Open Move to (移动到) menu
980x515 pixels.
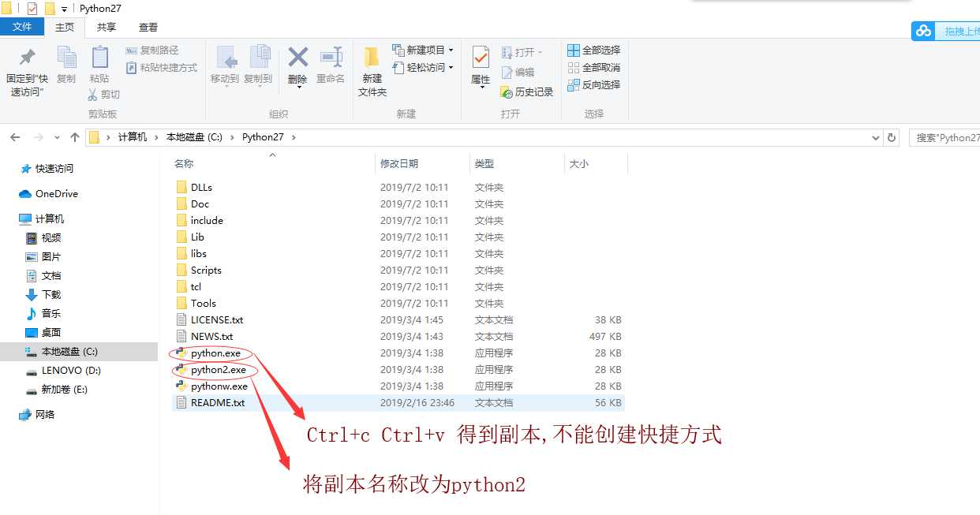225,65
